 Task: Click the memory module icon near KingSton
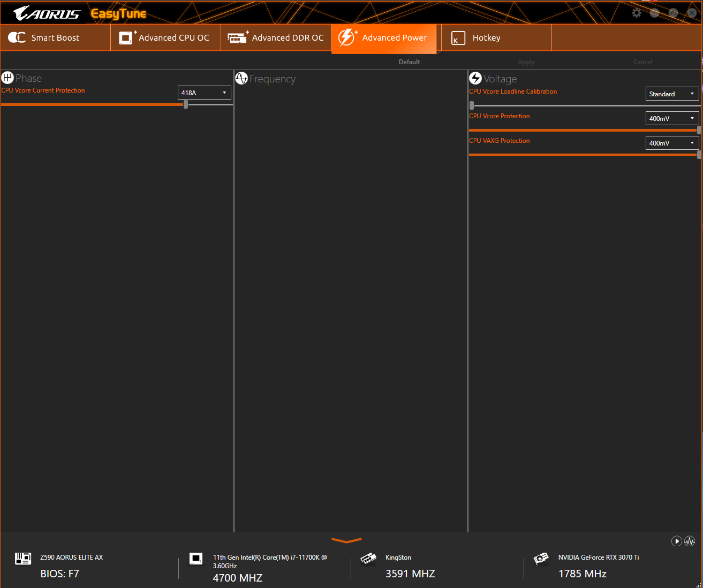(x=368, y=559)
